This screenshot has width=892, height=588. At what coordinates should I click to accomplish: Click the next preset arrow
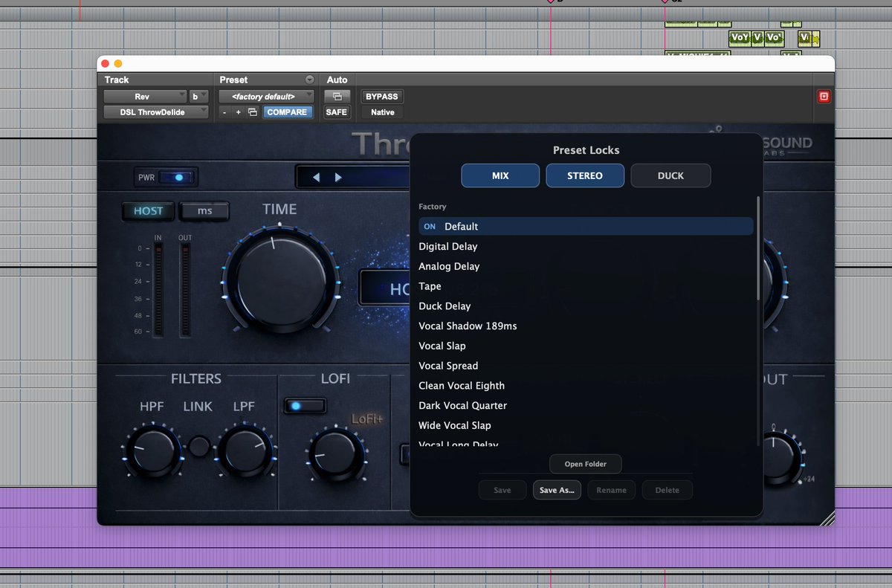338,177
